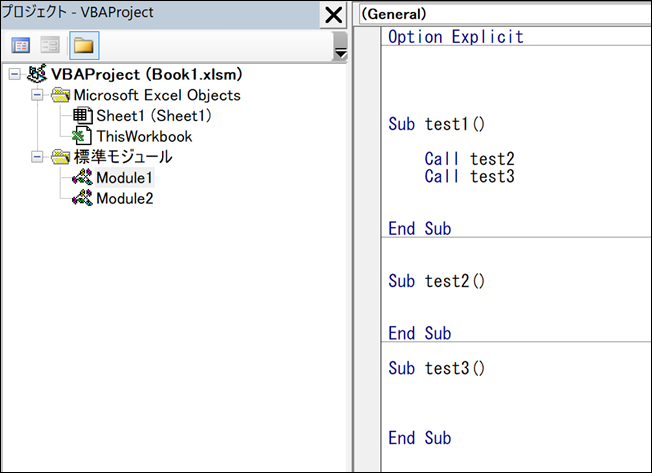The width and height of the screenshot is (652, 473).
Task: Click the VBAProject project icon
Action: tap(37, 74)
